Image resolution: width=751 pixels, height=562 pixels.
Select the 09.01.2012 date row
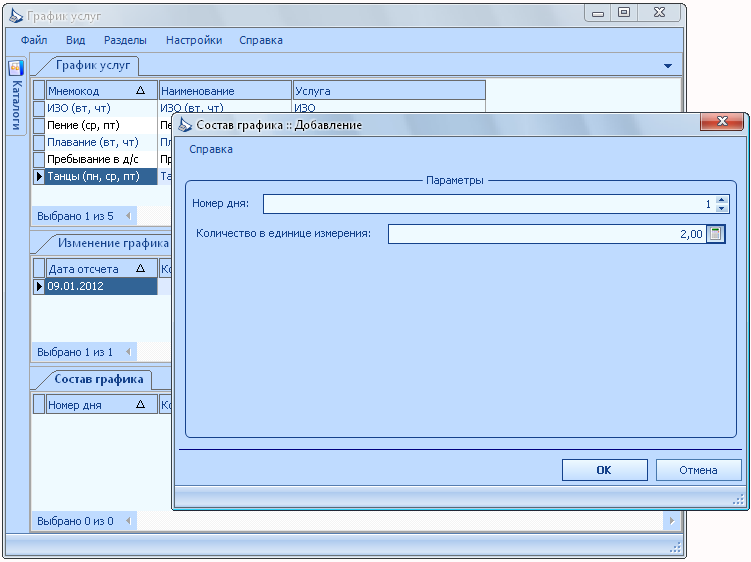(101, 286)
